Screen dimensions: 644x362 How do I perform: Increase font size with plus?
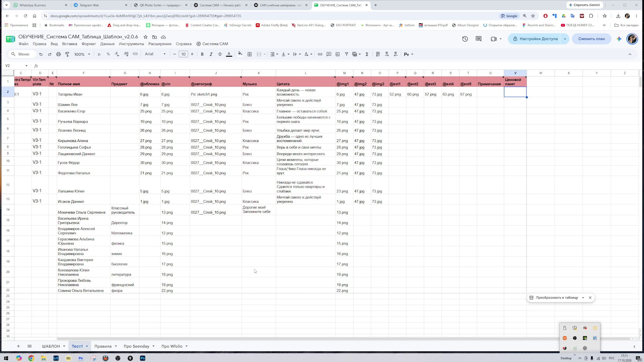[x=192, y=54]
